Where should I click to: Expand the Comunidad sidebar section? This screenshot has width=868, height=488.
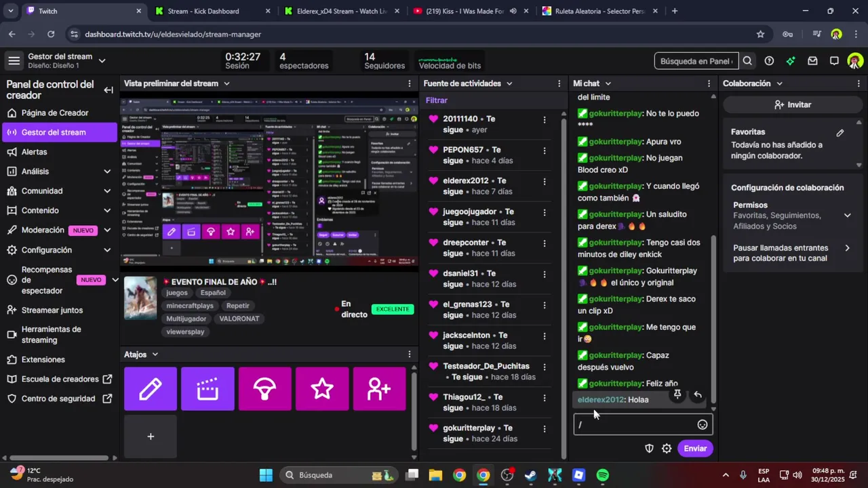point(107,191)
